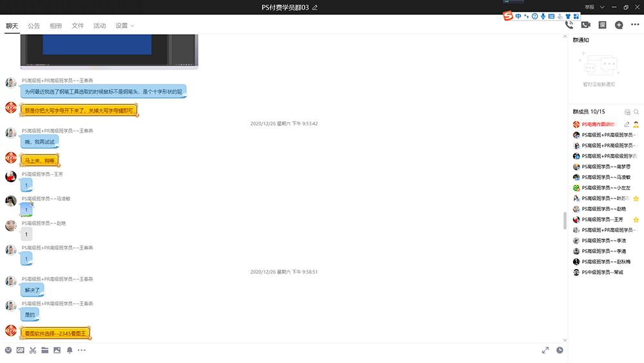The image size is (644, 363).
Task: Click the send picture icon
Action: (57, 350)
